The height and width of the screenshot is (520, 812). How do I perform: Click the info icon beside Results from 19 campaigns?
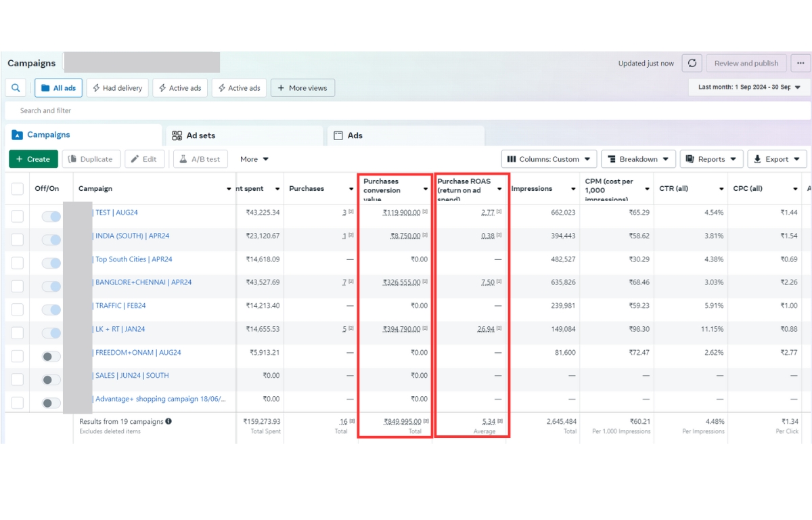click(x=168, y=421)
